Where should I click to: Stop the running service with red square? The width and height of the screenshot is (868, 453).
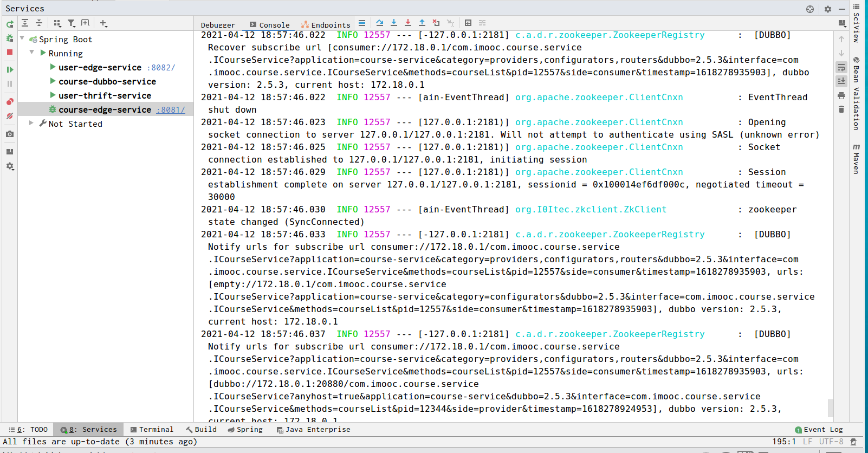10,53
